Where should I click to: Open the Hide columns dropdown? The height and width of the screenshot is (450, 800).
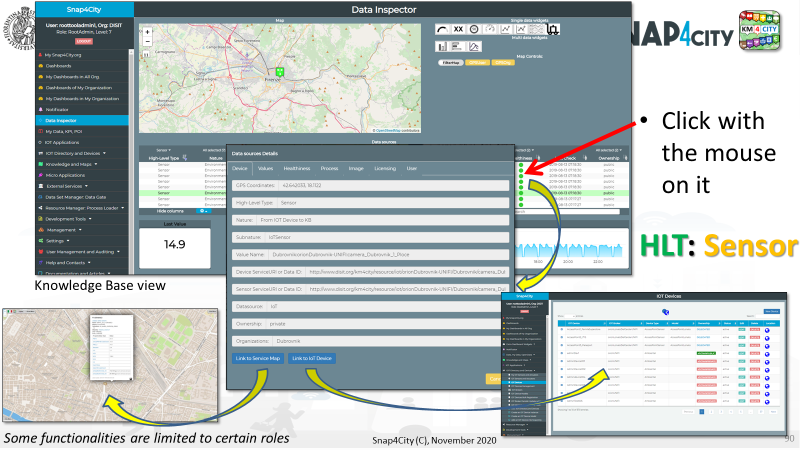click(203, 211)
